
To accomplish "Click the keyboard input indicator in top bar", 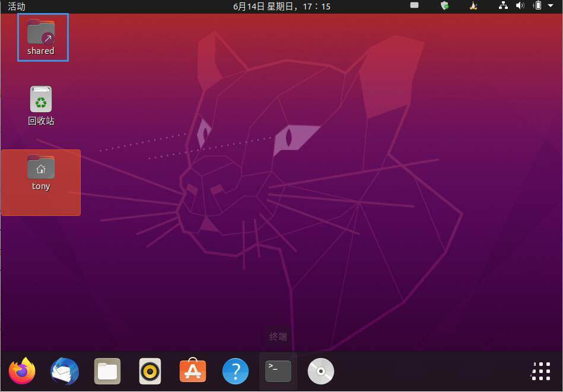I will click(x=414, y=5).
